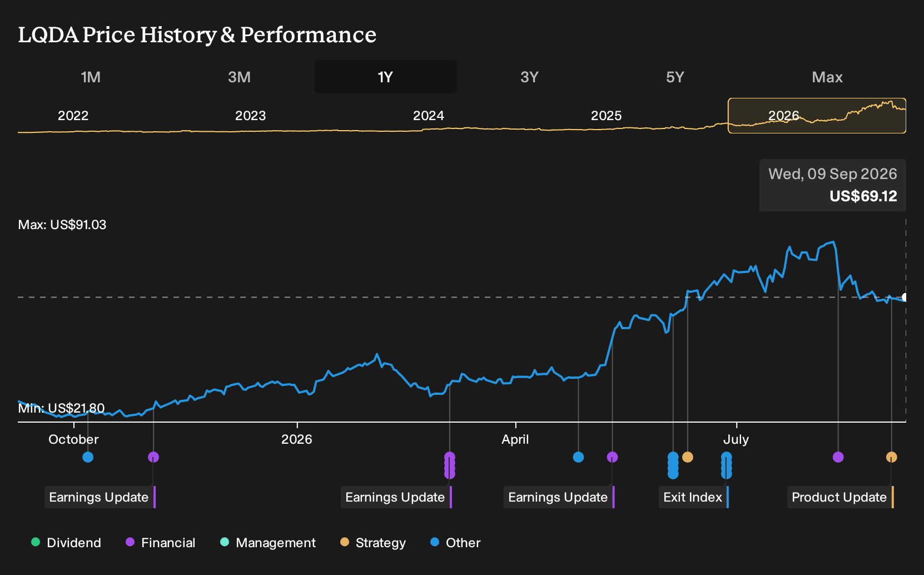The image size is (924, 575).
Task: Click the 2026 label on the chart x-axis
Action: 297,439
